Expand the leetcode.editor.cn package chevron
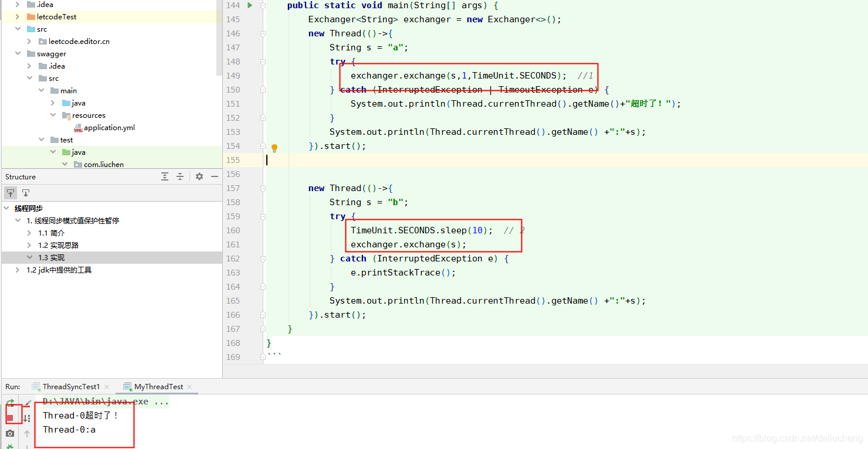 (x=29, y=42)
